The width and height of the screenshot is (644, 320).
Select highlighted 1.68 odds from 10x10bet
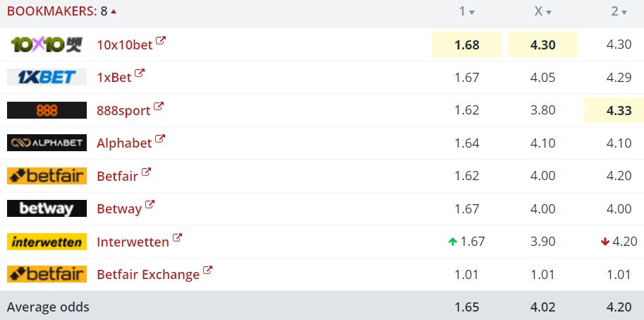pos(466,45)
